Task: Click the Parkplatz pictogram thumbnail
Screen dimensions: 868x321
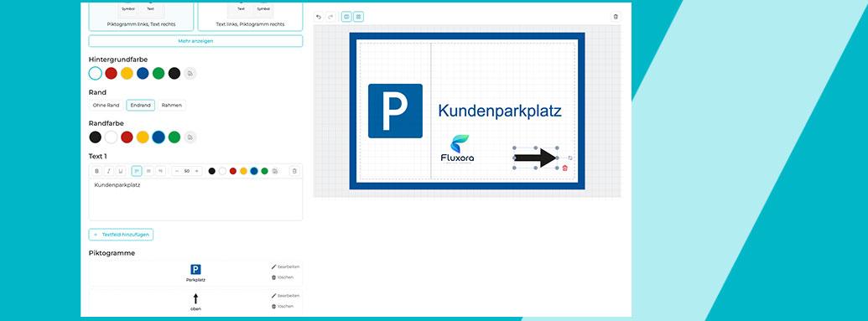Action: point(195,270)
